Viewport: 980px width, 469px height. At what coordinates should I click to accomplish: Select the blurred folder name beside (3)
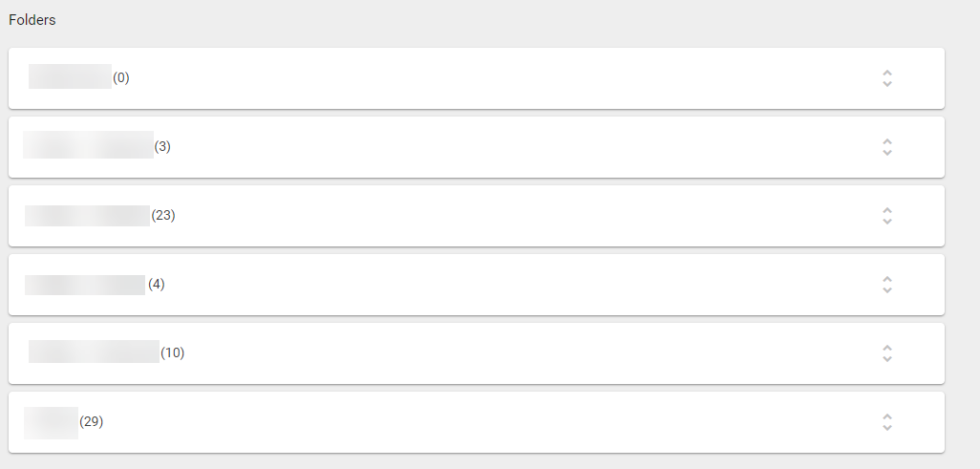click(88, 146)
